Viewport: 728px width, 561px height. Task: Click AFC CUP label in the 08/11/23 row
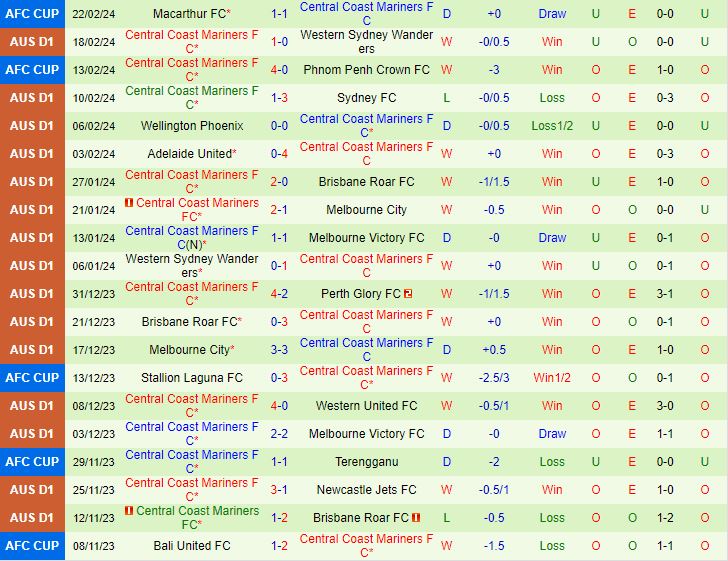pyautogui.click(x=32, y=546)
